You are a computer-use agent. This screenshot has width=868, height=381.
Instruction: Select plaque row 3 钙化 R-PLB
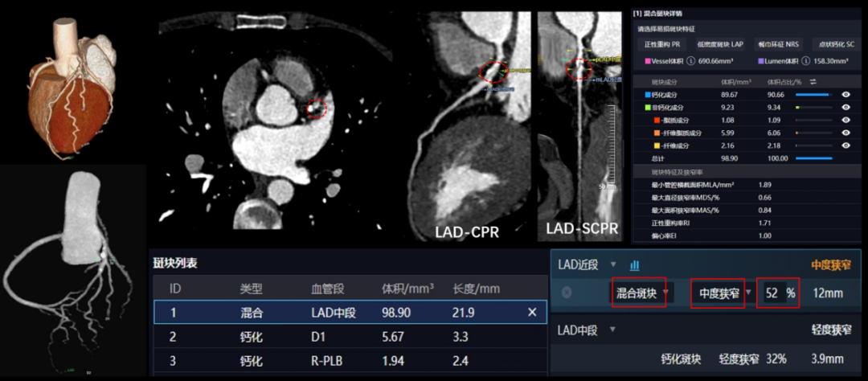[x=350, y=361]
